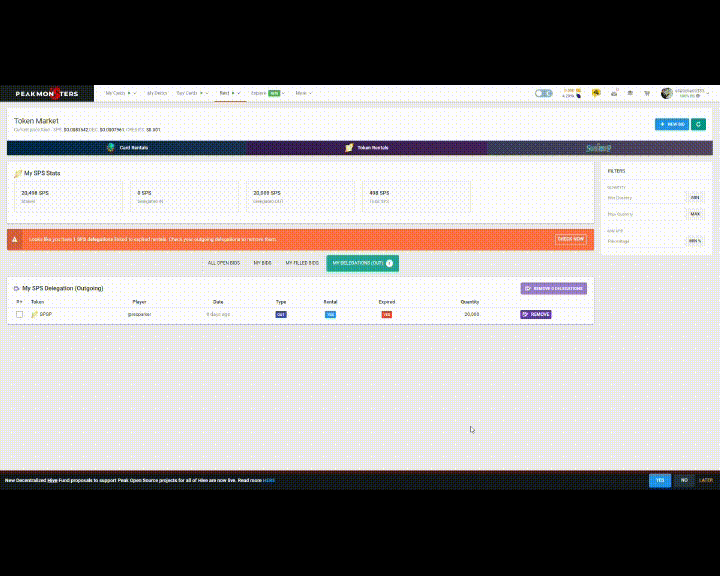
Task: Sort by the Token column header
Action: [37, 302]
